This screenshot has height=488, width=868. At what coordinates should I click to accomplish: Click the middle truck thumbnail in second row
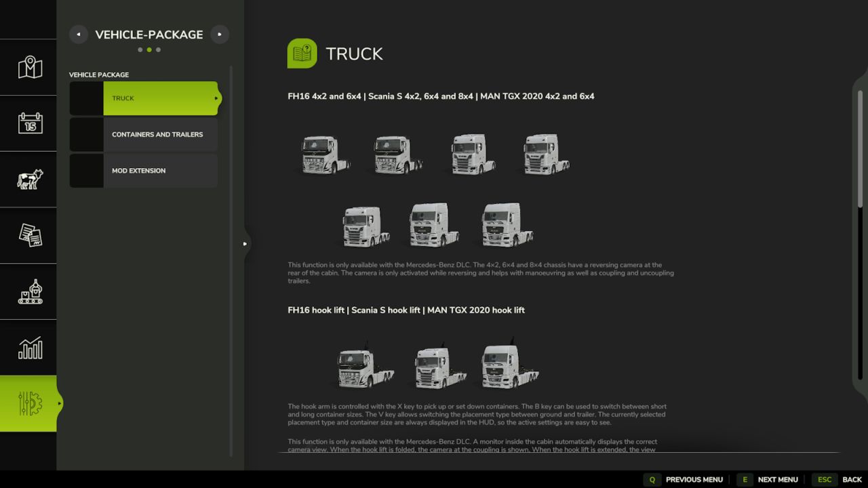coord(434,225)
